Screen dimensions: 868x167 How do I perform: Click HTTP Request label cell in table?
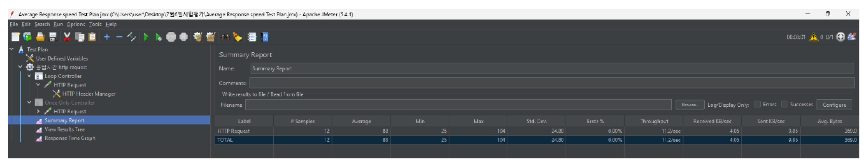(x=244, y=131)
